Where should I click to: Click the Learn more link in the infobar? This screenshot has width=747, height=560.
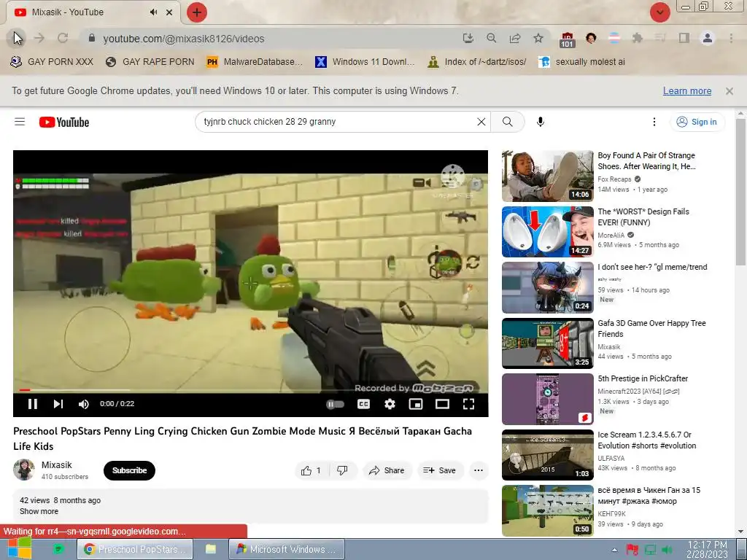point(687,91)
